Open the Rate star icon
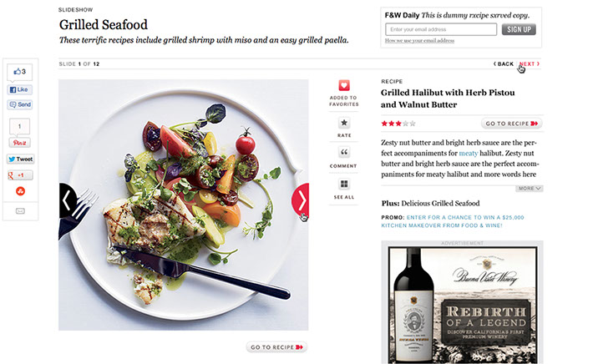The width and height of the screenshot is (593, 364). (x=344, y=123)
